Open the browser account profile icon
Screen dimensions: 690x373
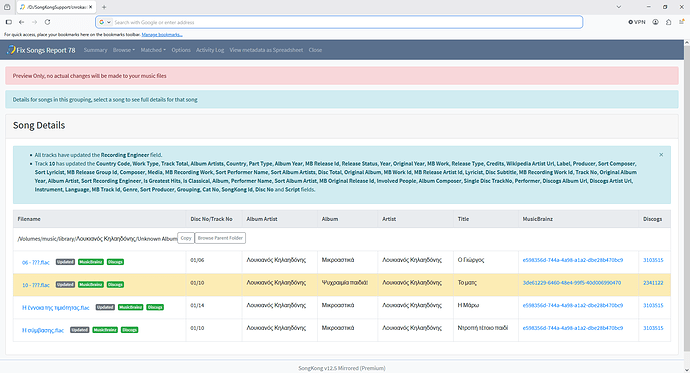pos(655,22)
